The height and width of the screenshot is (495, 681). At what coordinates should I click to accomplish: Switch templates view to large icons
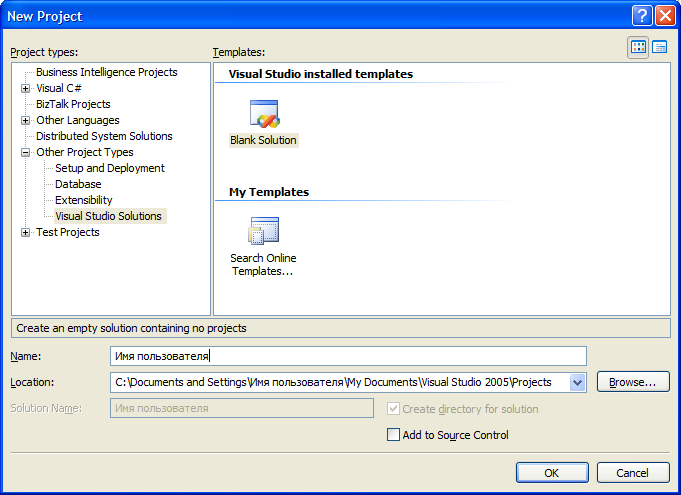coord(638,47)
